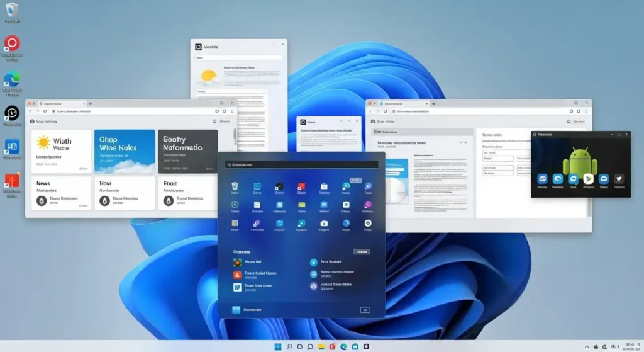
Task: Open the orange triangle recommended item in Start
Action: 237,275
